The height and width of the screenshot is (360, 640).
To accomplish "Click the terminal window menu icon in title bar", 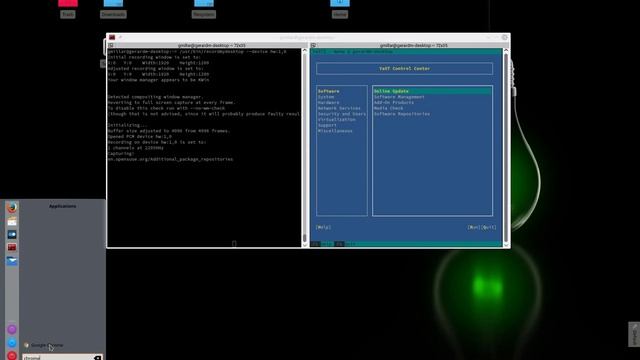I will coord(112,37).
